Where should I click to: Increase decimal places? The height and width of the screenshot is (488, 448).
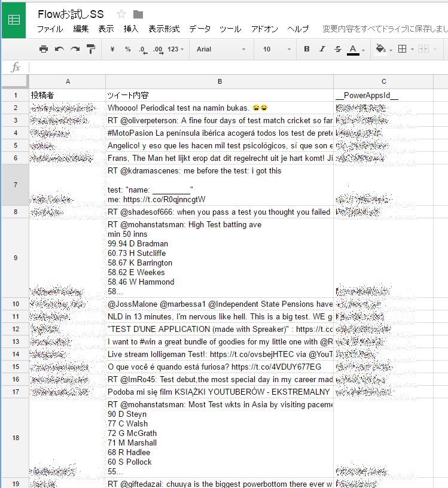158,50
